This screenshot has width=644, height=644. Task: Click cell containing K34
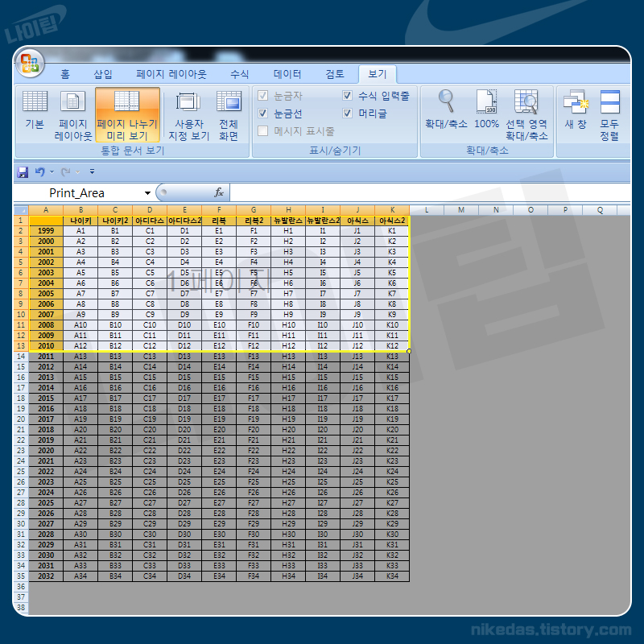392,576
